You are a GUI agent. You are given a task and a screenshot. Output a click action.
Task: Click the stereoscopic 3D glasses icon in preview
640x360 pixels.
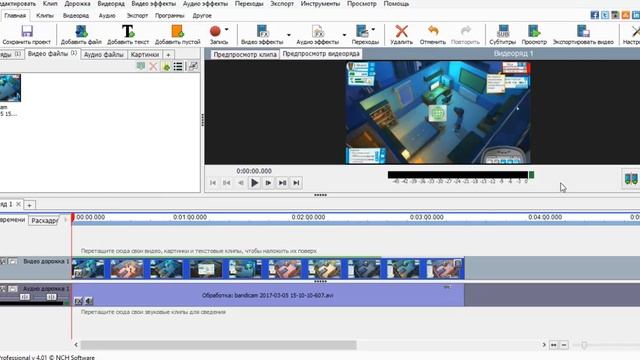pos(631,179)
